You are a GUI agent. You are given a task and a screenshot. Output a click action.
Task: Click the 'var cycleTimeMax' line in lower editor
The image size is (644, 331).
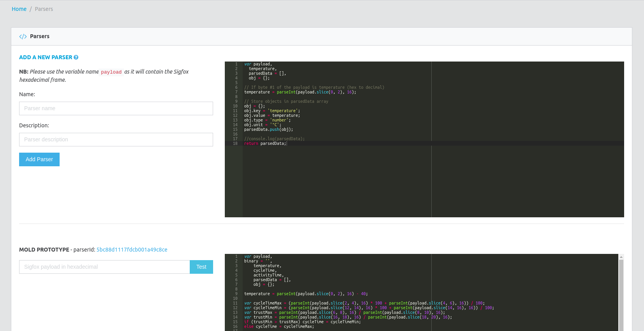click(364, 303)
